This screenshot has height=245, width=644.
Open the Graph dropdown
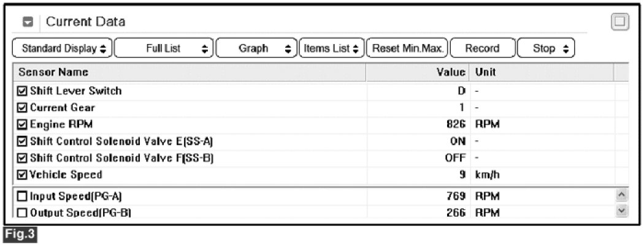(256, 48)
